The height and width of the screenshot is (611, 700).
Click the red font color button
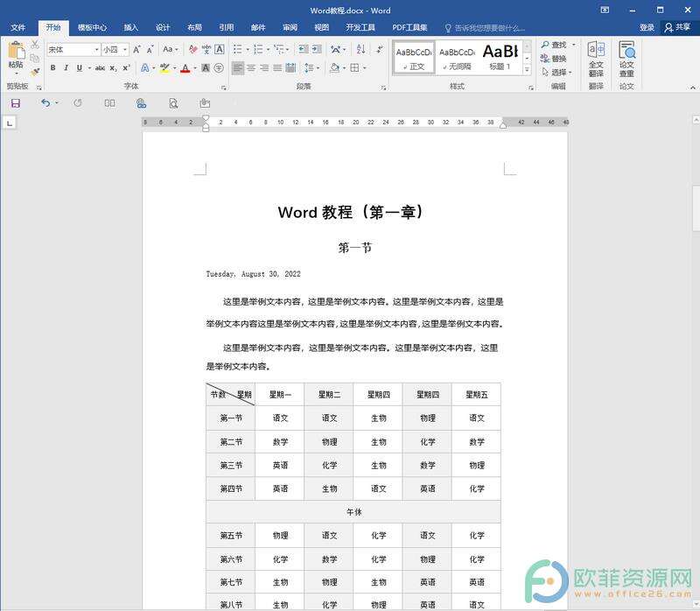point(185,68)
